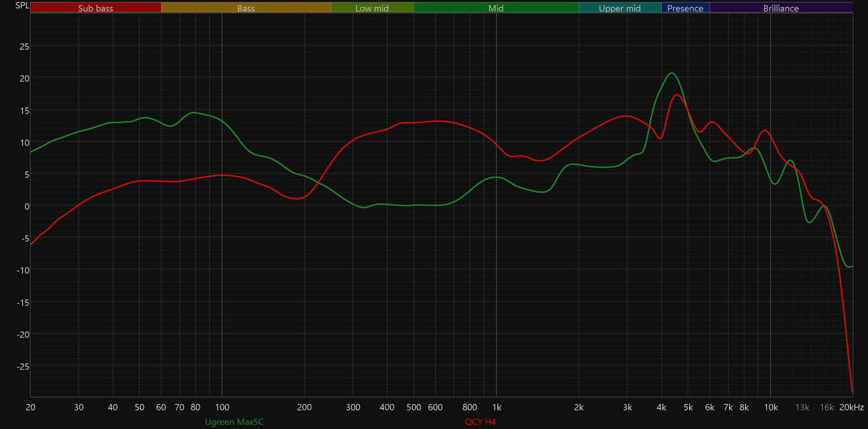This screenshot has height=429, width=868.
Task: Select the Brilliance band label
Action: click(781, 9)
